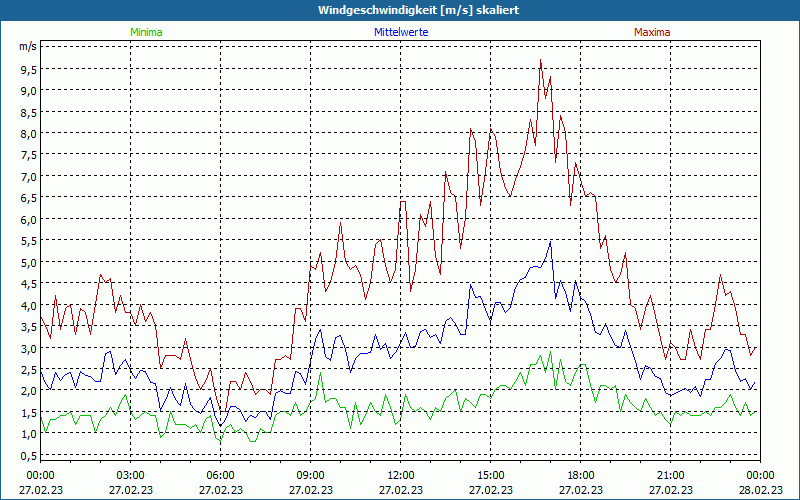Click the chart title Windgeschwindigkeit [m/s] skaliert
The height and width of the screenshot is (500, 800).
pos(418,10)
